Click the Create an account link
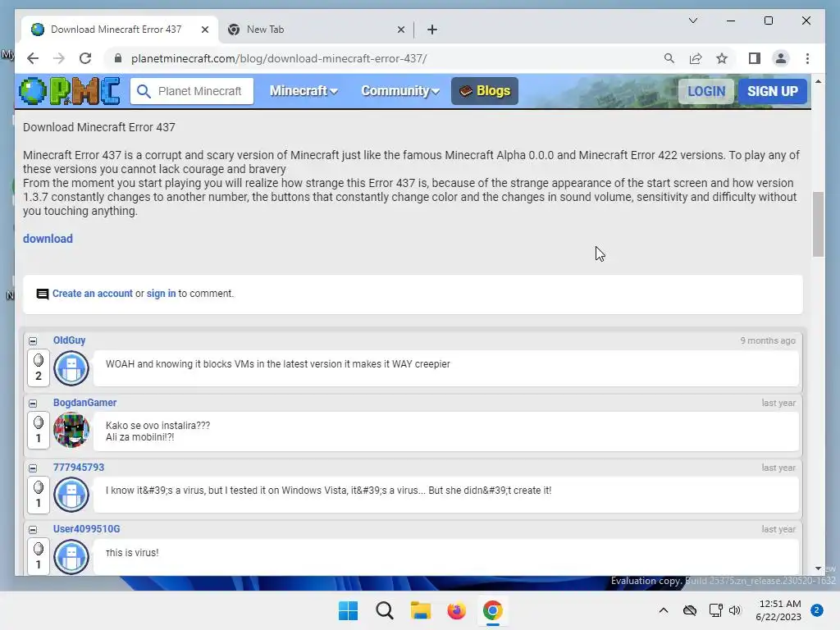 point(92,294)
